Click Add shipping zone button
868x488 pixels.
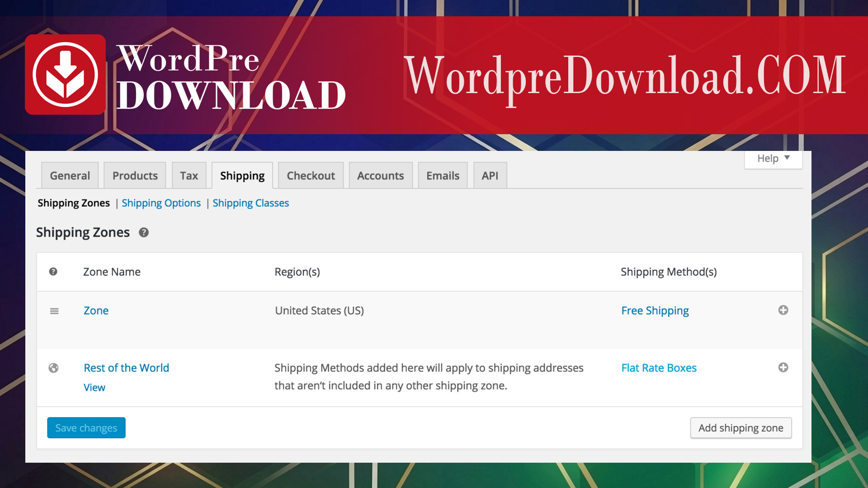click(741, 428)
